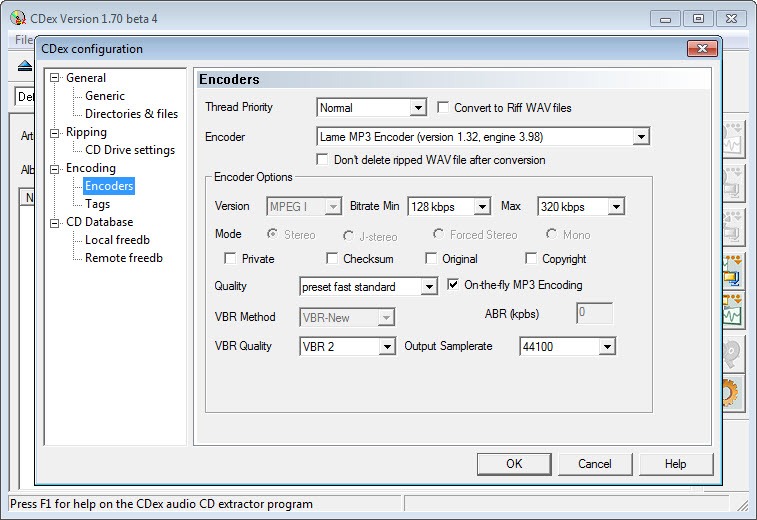This screenshot has height=520, width=757.
Task: Click the CDex application icon in title bar
Action: pos(17,18)
